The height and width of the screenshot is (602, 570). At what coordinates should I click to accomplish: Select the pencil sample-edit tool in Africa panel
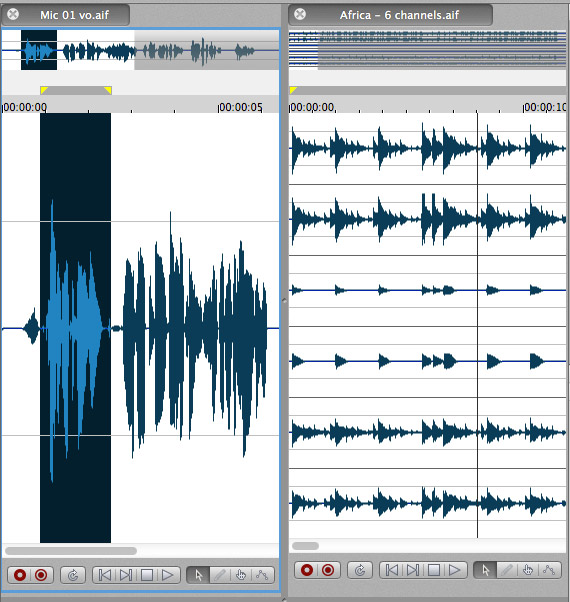tap(507, 570)
